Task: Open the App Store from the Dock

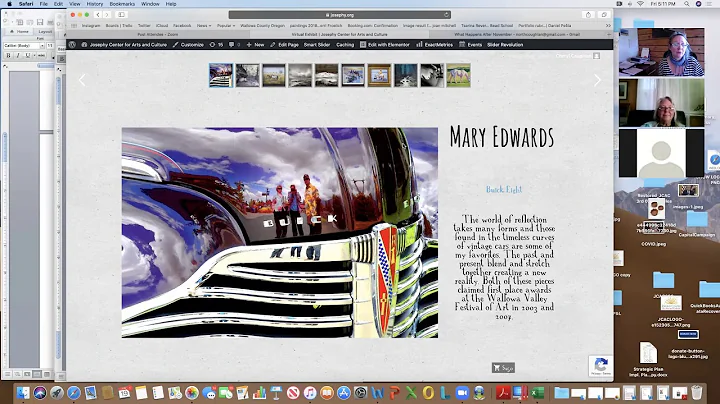Action: [x=343, y=393]
